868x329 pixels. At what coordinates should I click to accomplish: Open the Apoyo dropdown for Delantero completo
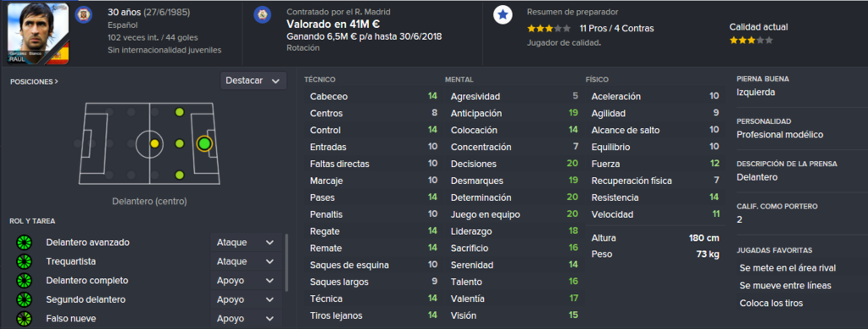(x=246, y=281)
